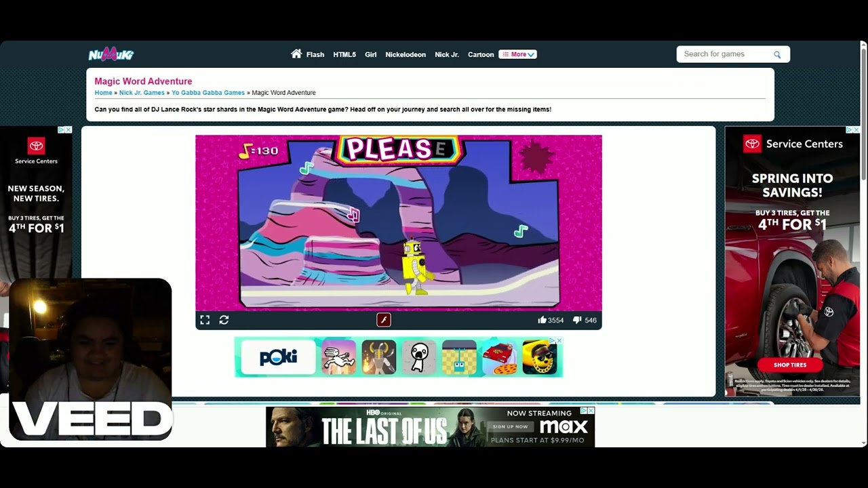This screenshot has width=868, height=488.
Task: Open the Nick Jr. menu item
Action: click(x=447, y=54)
